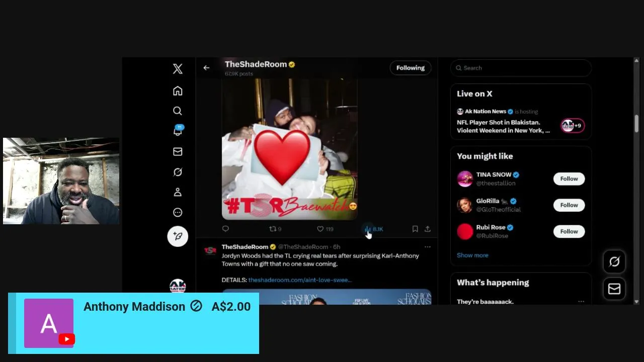Toggle Following button for TheShadeRoom
Image resolution: width=644 pixels, height=362 pixels.
pyautogui.click(x=411, y=68)
